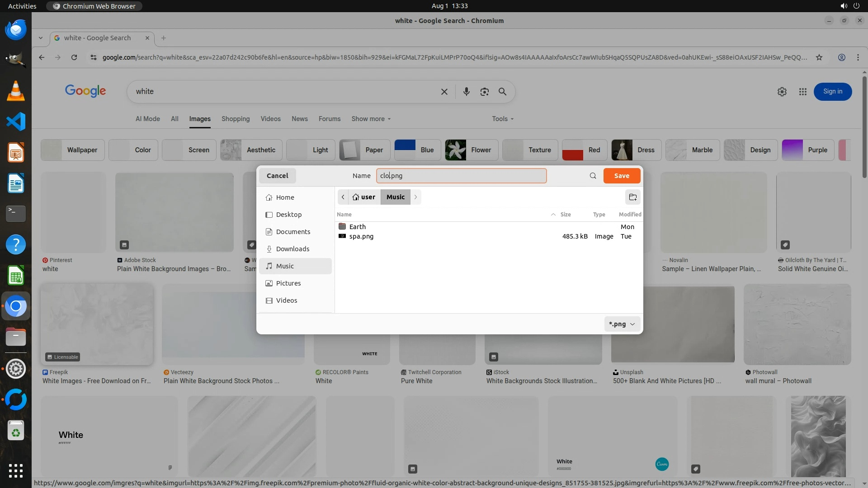868x488 pixels.
Task: Sort files by the Name column
Action: 344,215
